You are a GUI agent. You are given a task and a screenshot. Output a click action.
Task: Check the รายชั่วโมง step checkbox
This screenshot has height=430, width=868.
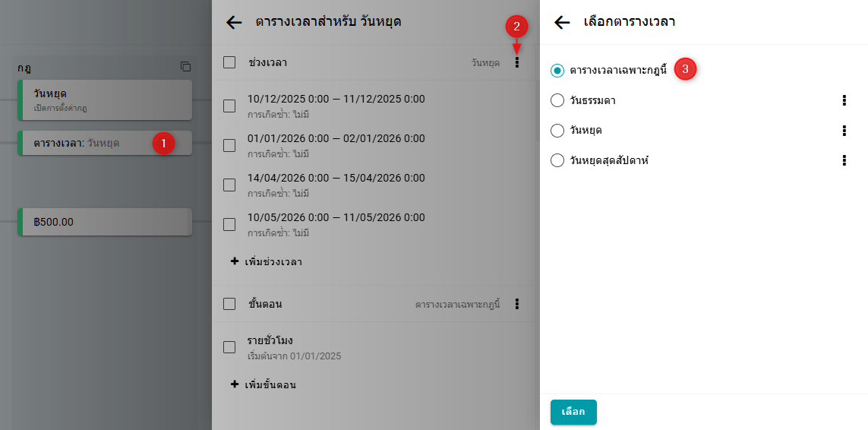229,347
